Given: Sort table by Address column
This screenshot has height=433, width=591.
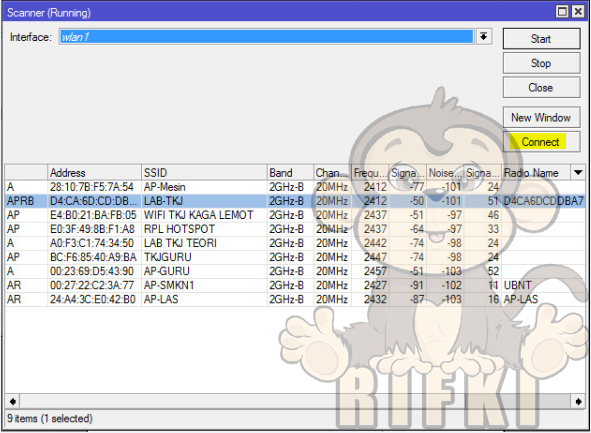Looking at the screenshot, I should [x=94, y=173].
